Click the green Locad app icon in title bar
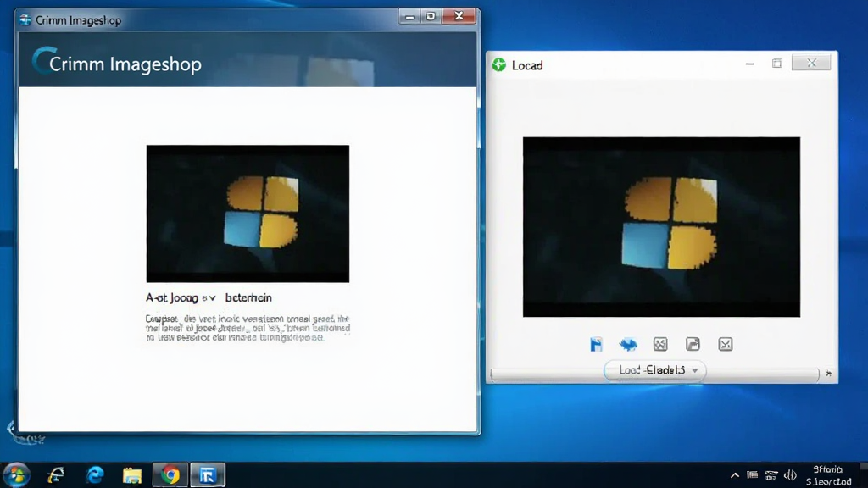The width and height of the screenshot is (868, 488). click(x=498, y=64)
